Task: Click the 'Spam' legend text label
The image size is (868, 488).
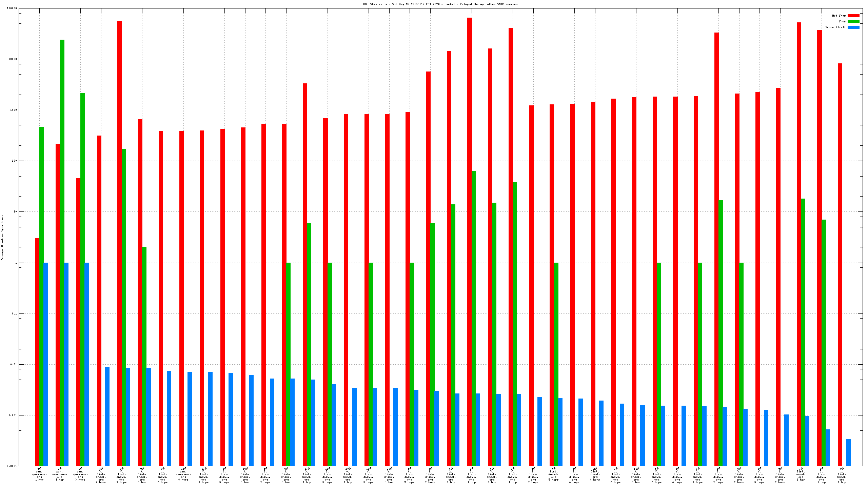Action: tap(842, 21)
